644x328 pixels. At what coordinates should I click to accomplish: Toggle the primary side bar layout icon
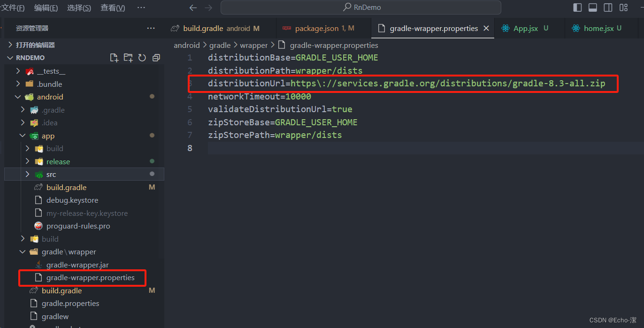(578, 8)
